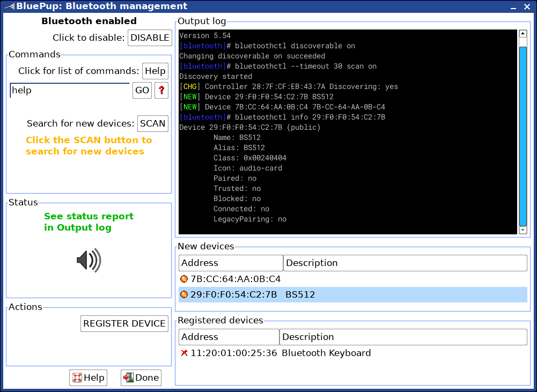Image resolution: width=537 pixels, height=392 pixels.
Task: Click New devices Address column header
Action: coord(231,263)
